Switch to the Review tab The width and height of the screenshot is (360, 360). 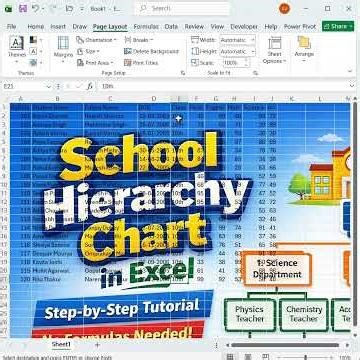pos(194,26)
